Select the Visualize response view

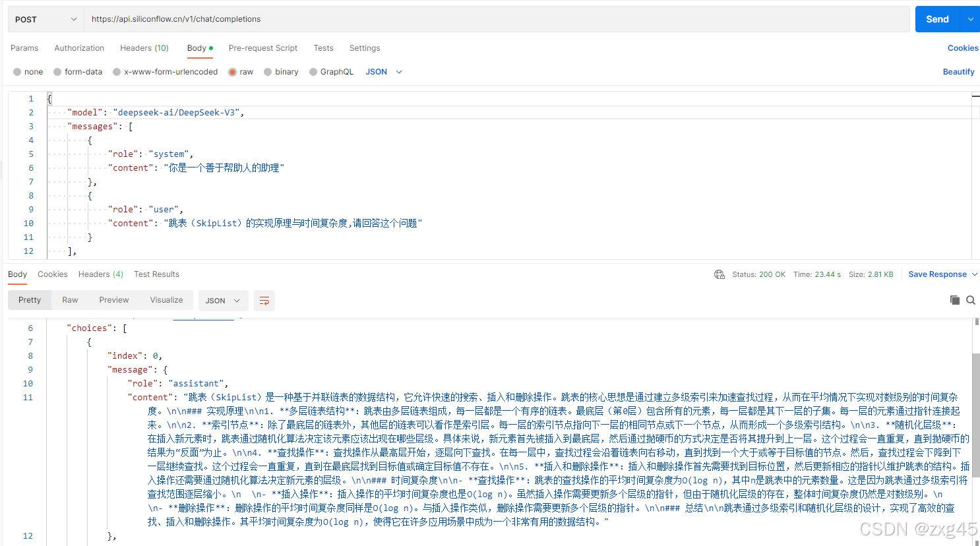click(166, 300)
